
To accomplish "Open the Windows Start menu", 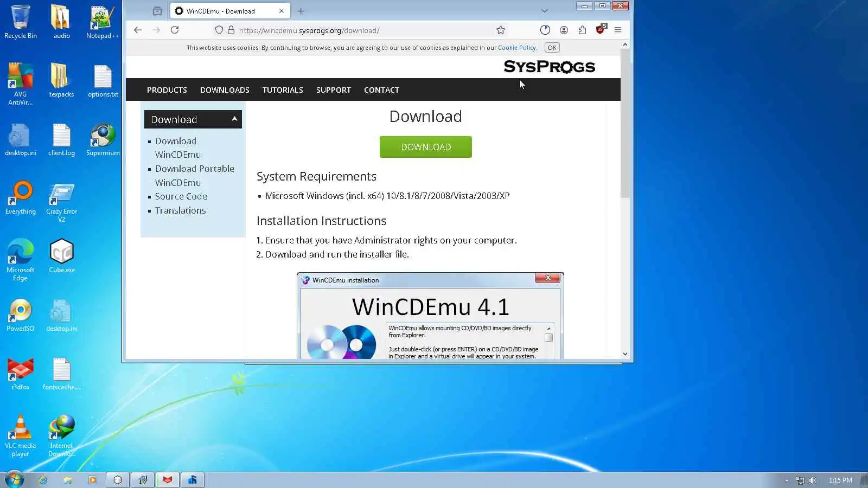I will click(x=15, y=480).
